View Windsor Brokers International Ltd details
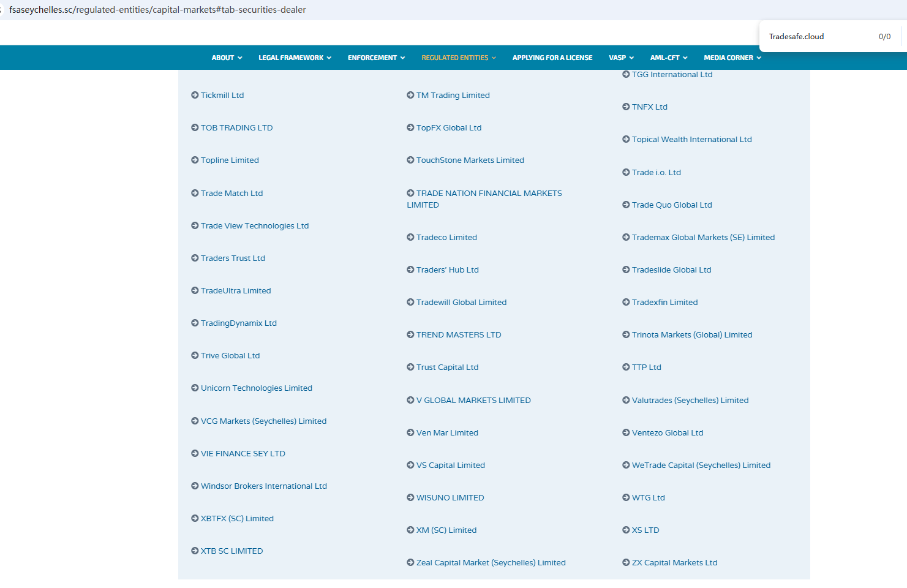Image resolution: width=907 pixels, height=588 pixels. coord(264,486)
